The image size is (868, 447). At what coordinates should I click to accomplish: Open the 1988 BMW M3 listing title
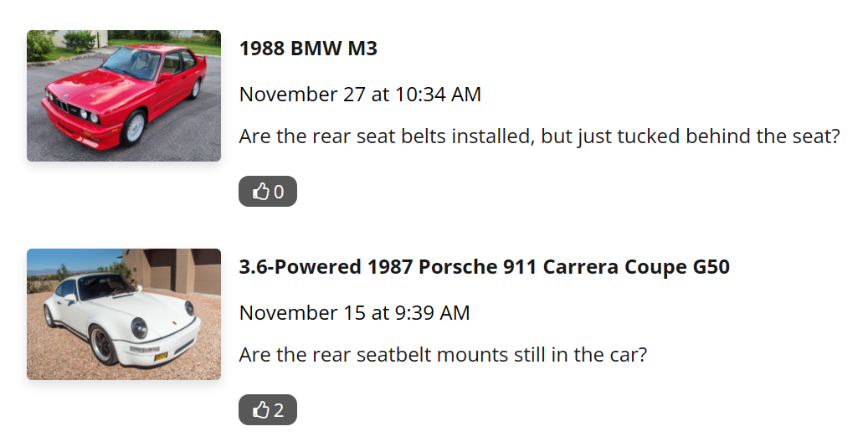[x=308, y=49]
